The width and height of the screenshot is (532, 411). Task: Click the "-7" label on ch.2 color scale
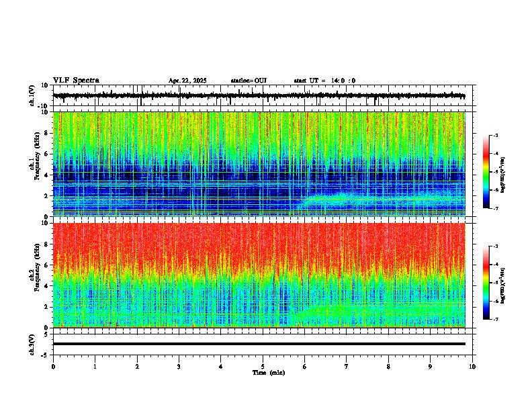click(x=496, y=320)
